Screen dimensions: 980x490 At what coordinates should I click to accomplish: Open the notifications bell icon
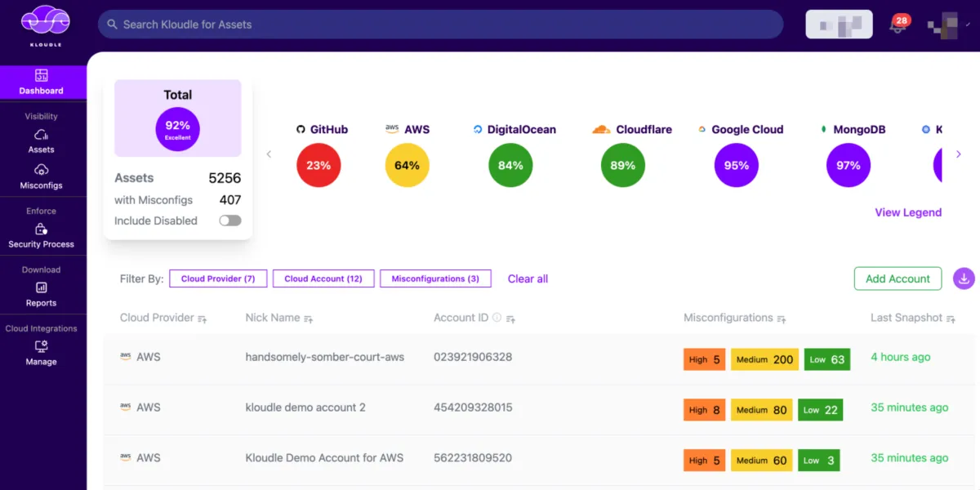click(898, 24)
